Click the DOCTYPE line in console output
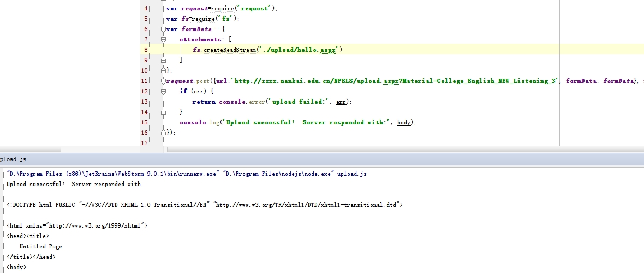Image resolution: width=644 pixels, height=273 pixels. pyautogui.click(x=205, y=205)
